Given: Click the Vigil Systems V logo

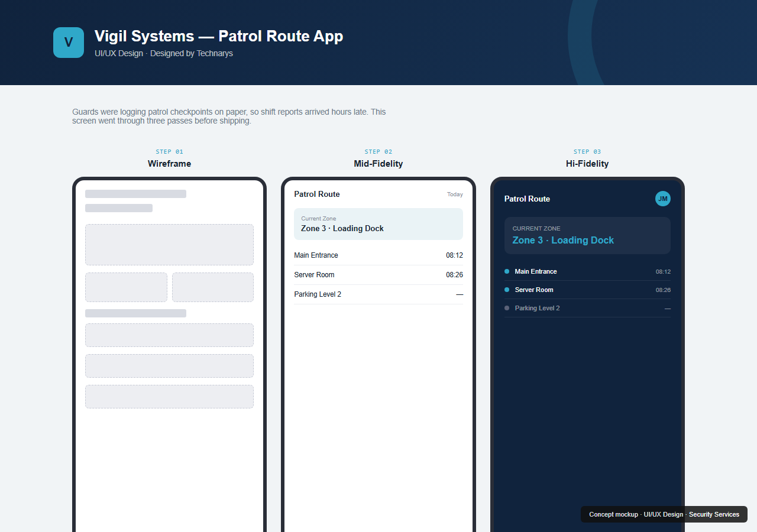Looking at the screenshot, I should 69,43.
